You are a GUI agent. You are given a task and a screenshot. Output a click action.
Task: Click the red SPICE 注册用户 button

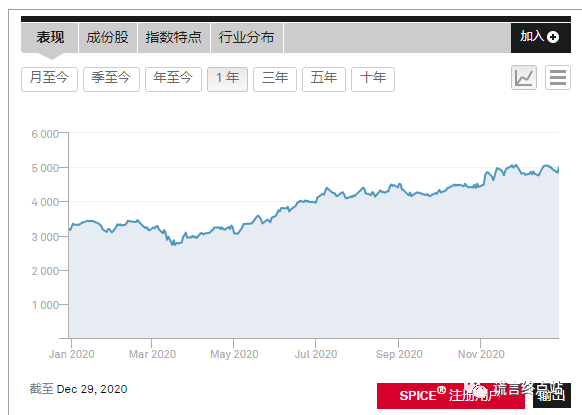pyautogui.click(x=451, y=396)
